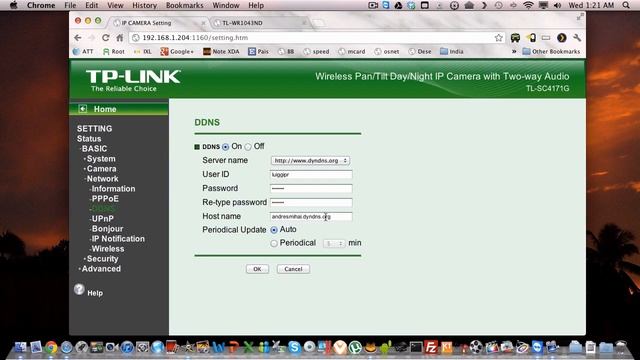This screenshot has height=360, width=640.
Task: Open PPPoE settings in sidebar
Action: pos(105,199)
